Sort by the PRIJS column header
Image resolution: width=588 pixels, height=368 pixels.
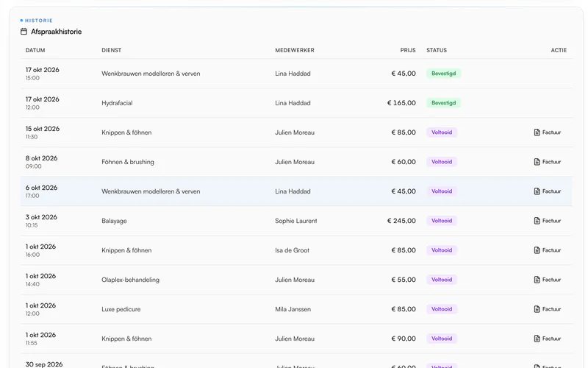408,50
